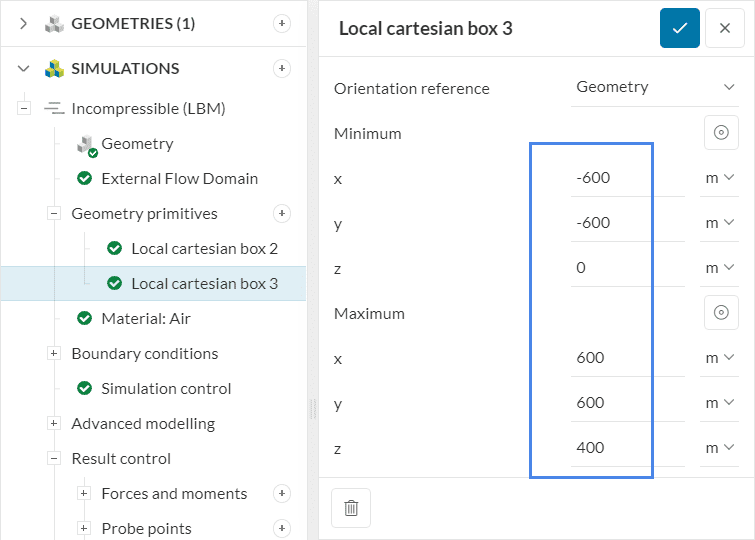This screenshot has height=540, width=755.
Task: Close the Local cartesian box 3 panel
Action: click(x=725, y=28)
